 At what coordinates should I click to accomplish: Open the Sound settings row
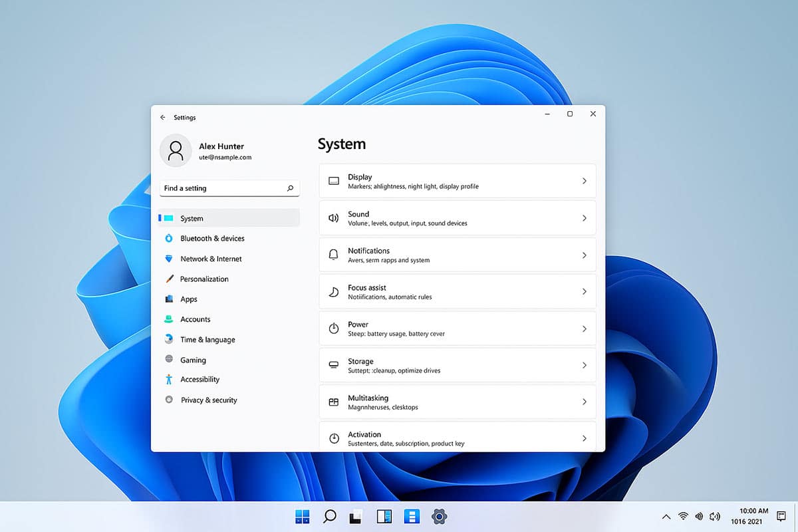458,218
